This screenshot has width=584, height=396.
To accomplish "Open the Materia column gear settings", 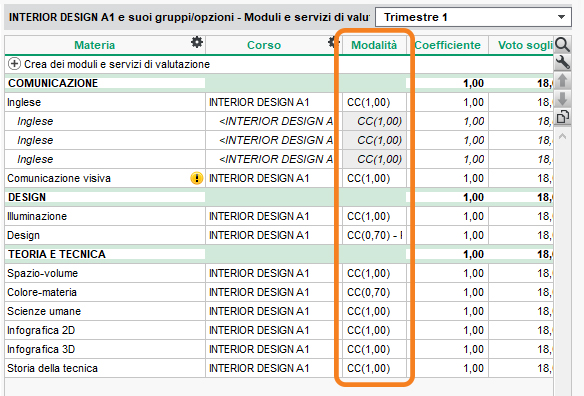I will [x=197, y=42].
